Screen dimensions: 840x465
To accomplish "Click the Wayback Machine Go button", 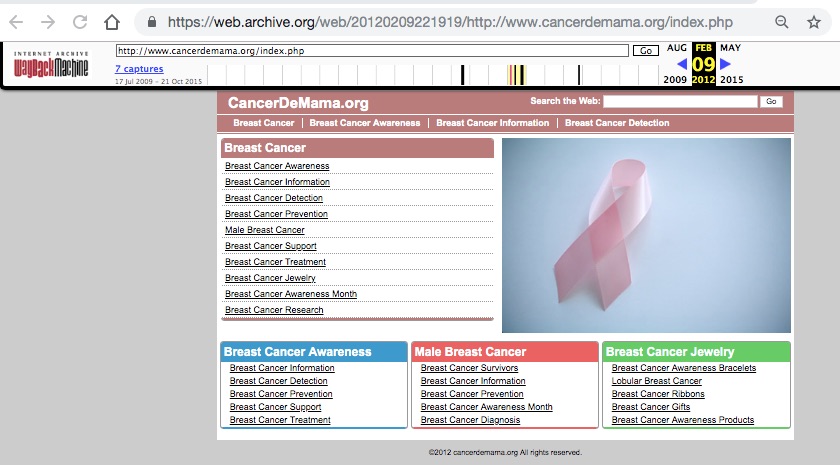I will (x=645, y=50).
